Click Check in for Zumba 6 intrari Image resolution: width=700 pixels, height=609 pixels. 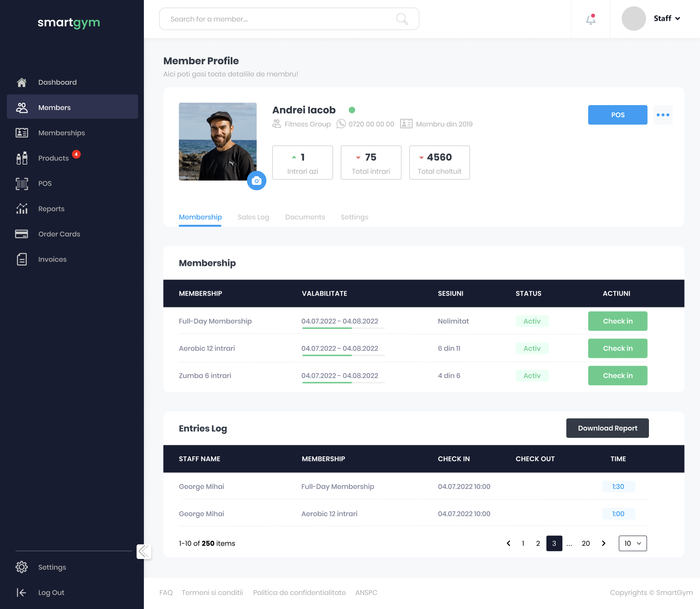pyautogui.click(x=617, y=375)
